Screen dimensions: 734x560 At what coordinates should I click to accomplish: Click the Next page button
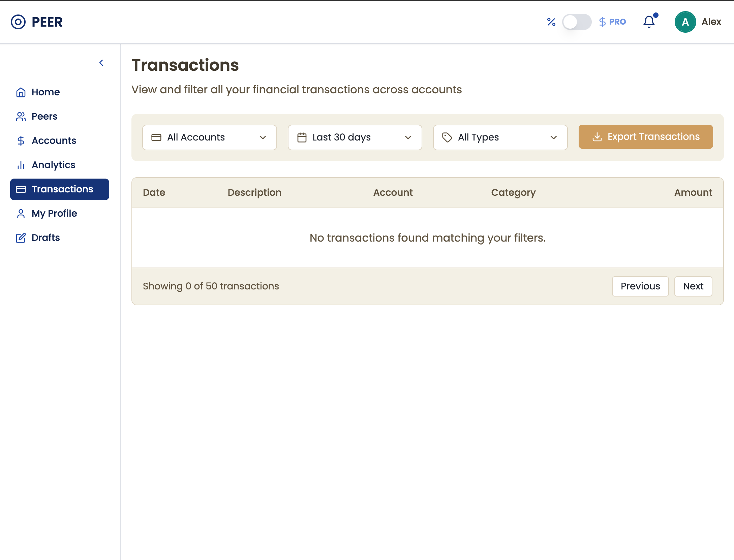pyautogui.click(x=693, y=286)
